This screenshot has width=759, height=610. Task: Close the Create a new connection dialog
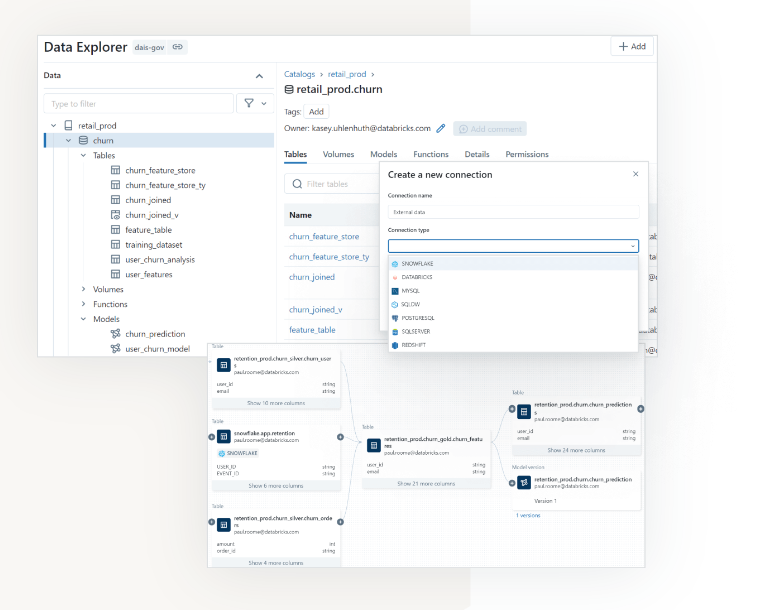tap(635, 174)
